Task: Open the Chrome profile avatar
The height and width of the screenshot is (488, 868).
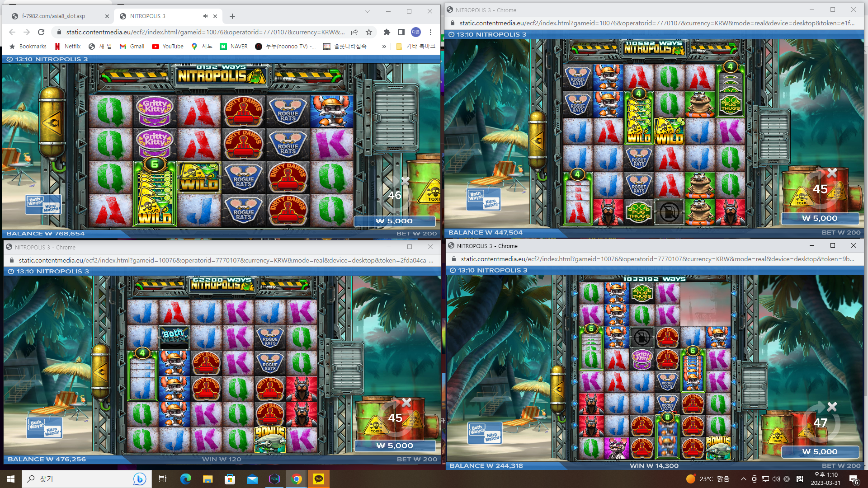Action: [x=416, y=32]
